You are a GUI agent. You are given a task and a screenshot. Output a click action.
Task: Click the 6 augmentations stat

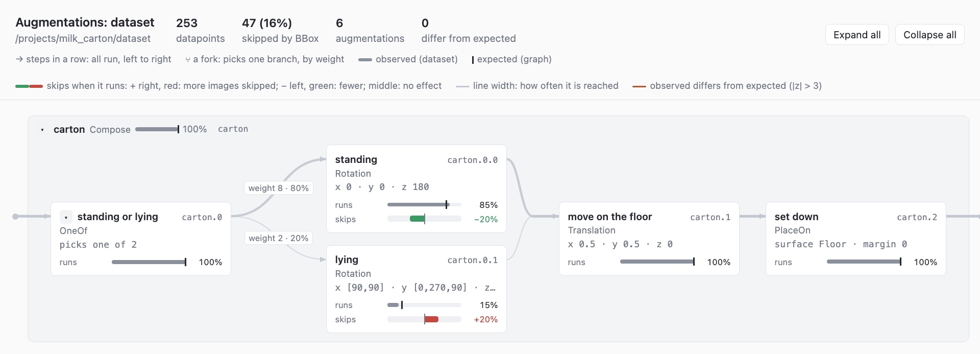click(370, 30)
